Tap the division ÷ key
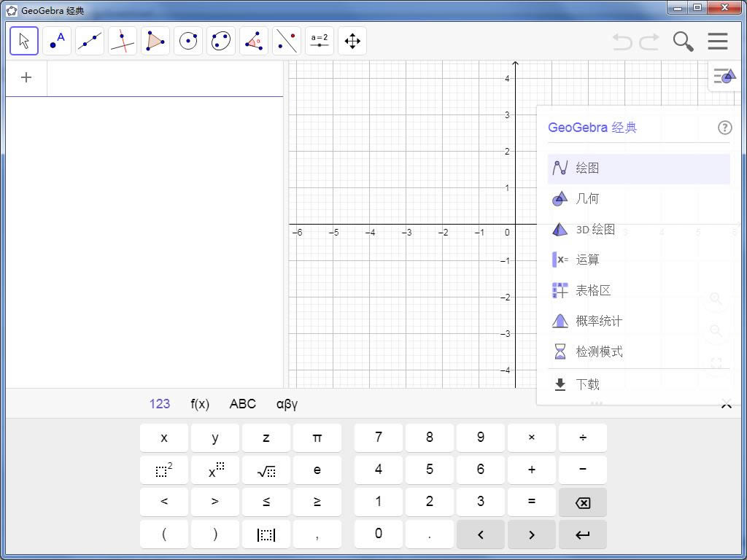 [583, 437]
